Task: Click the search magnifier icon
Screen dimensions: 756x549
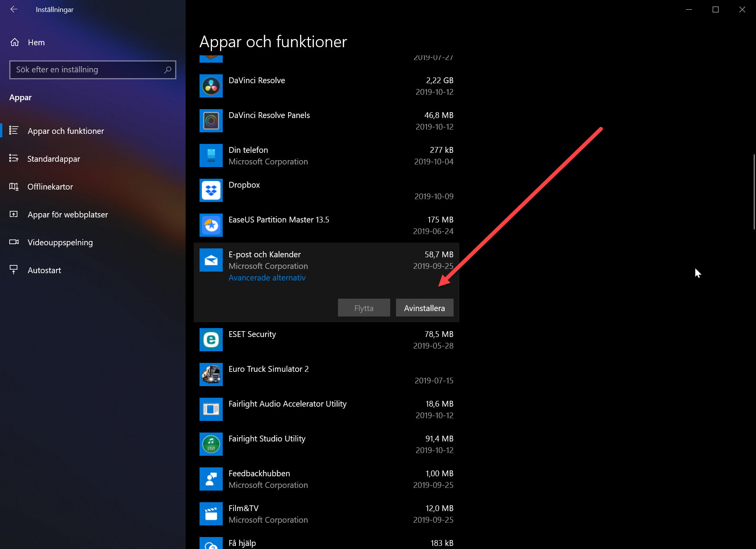Action: coord(167,70)
